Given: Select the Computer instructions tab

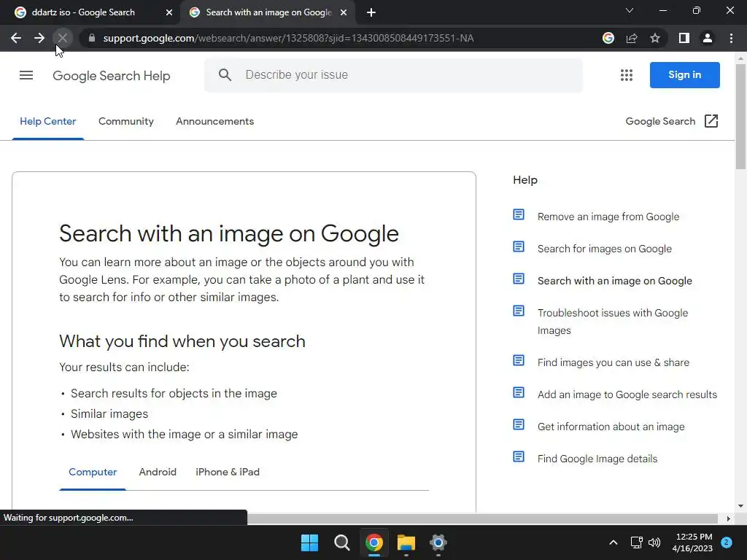Looking at the screenshot, I should (x=93, y=472).
